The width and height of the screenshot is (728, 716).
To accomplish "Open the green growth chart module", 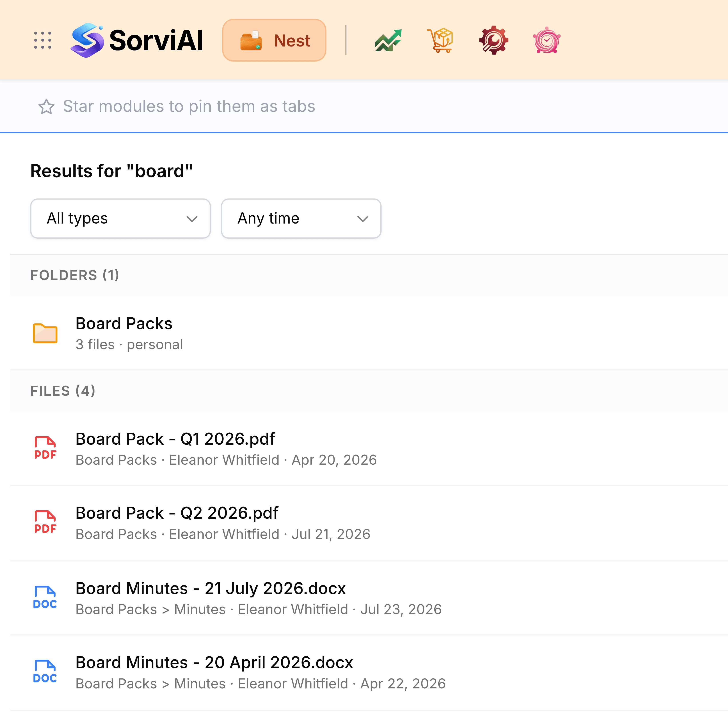I will [388, 40].
